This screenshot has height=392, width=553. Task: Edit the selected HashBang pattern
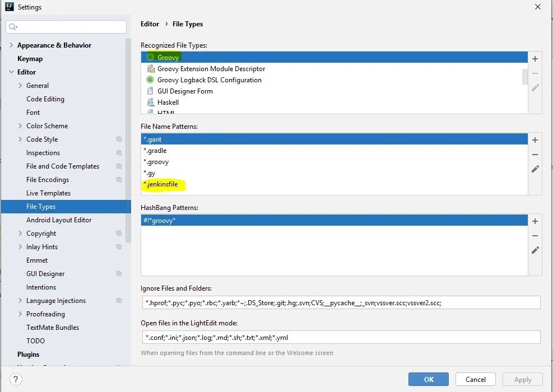tap(535, 250)
